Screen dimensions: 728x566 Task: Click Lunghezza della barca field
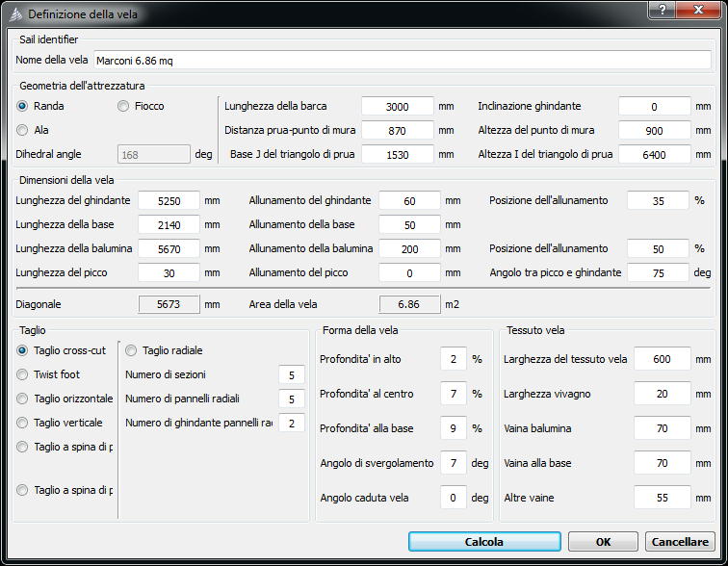(x=398, y=106)
